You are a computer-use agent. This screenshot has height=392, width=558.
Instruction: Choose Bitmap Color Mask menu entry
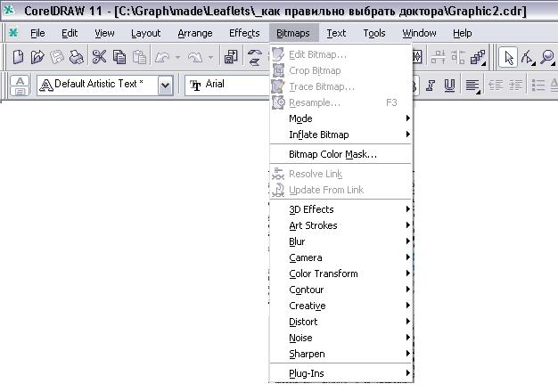[341, 154]
